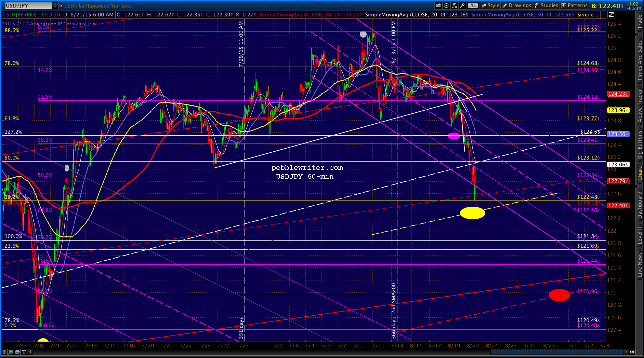Click the $123.771 Fibonacci level label
Image resolution: width=644 pixels, height=358 pixels.
click(x=588, y=119)
